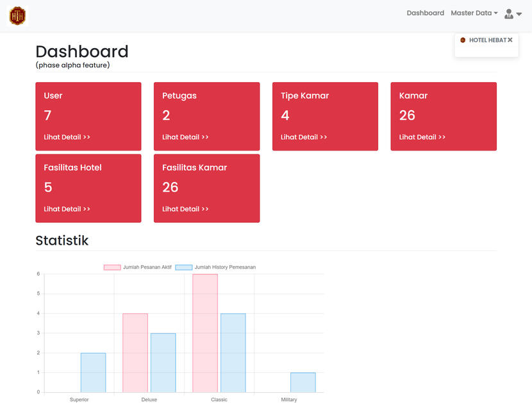The image size is (532, 403).
Task: Open the user profile icon in navbar
Action: click(508, 12)
